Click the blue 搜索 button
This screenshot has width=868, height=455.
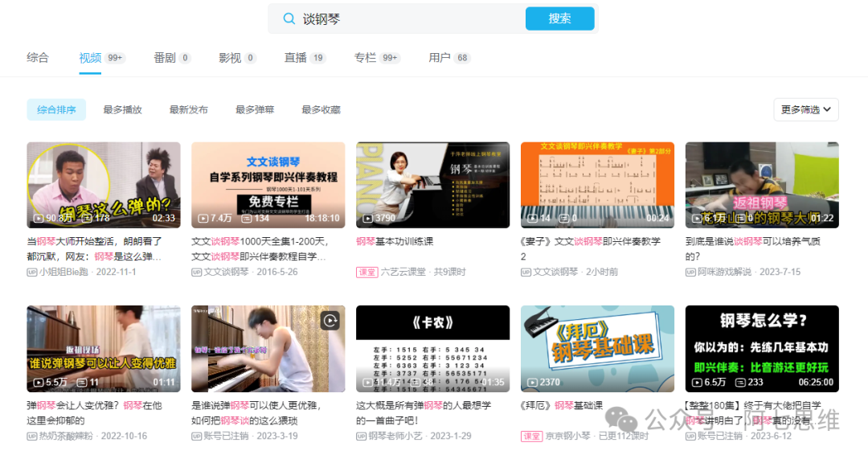pos(559,18)
